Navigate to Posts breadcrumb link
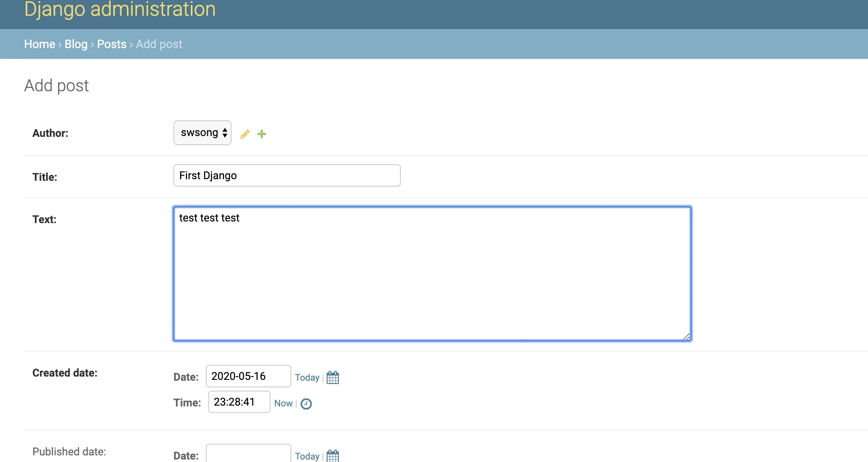868x462 pixels. tap(112, 44)
